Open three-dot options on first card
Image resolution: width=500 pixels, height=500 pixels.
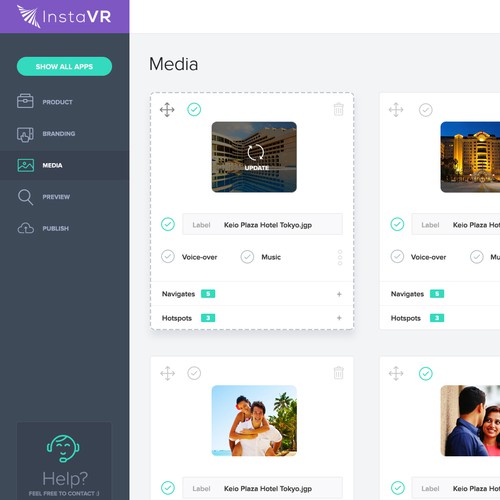340,257
